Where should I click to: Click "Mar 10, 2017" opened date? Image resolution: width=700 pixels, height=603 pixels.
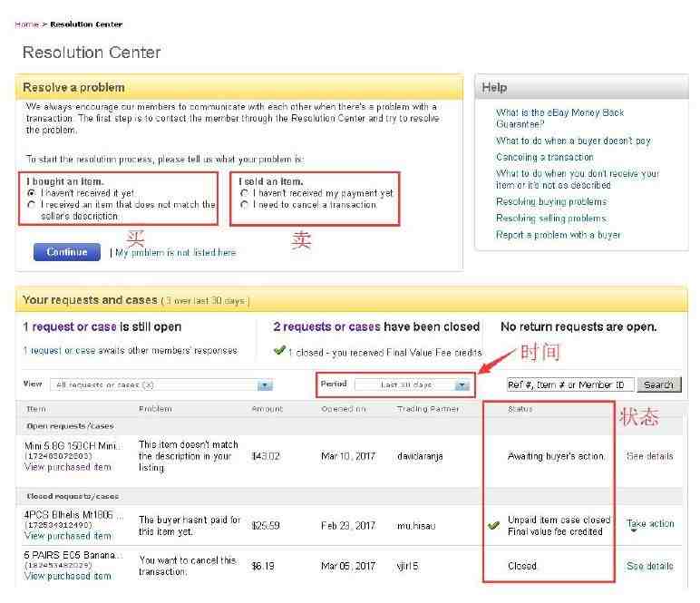click(348, 456)
